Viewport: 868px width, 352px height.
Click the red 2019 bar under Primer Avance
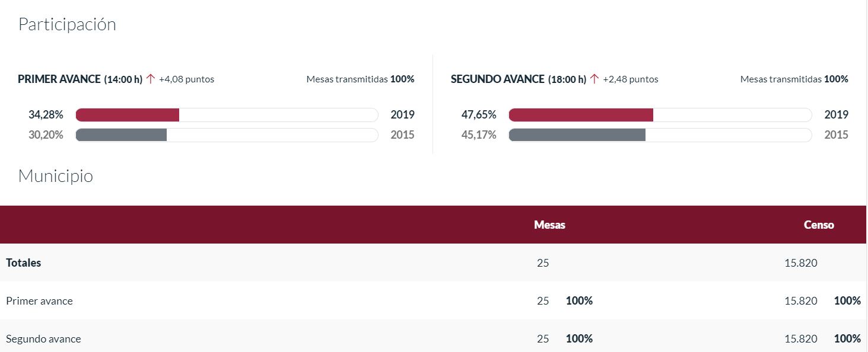pyautogui.click(x=128, y=115)
